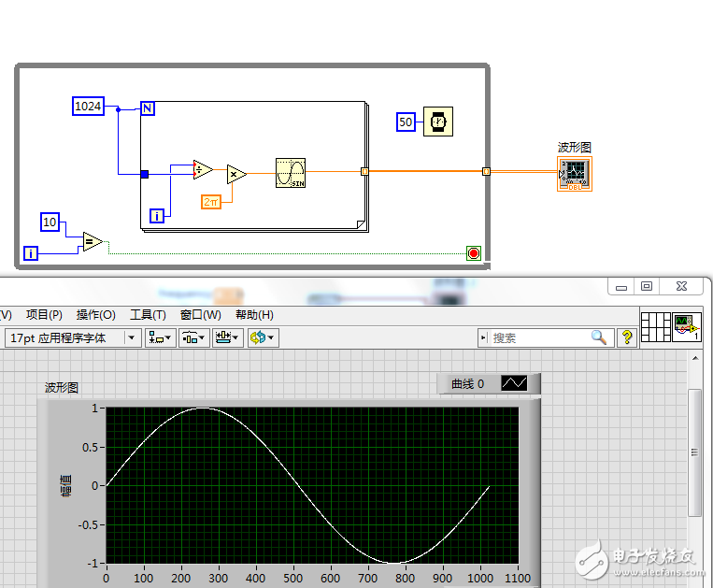The height and width of the screenshot is (588, 713).
Task: Open the Distribute Objects dropdown
Action: [194, 337]
